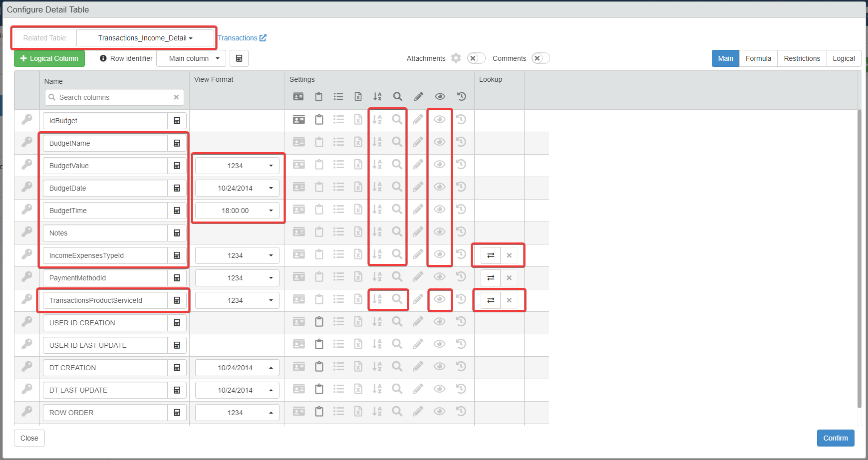The width and height of the screenshot is (868, 460).
Task: Click the Confirm button
Action: point(835,438)
